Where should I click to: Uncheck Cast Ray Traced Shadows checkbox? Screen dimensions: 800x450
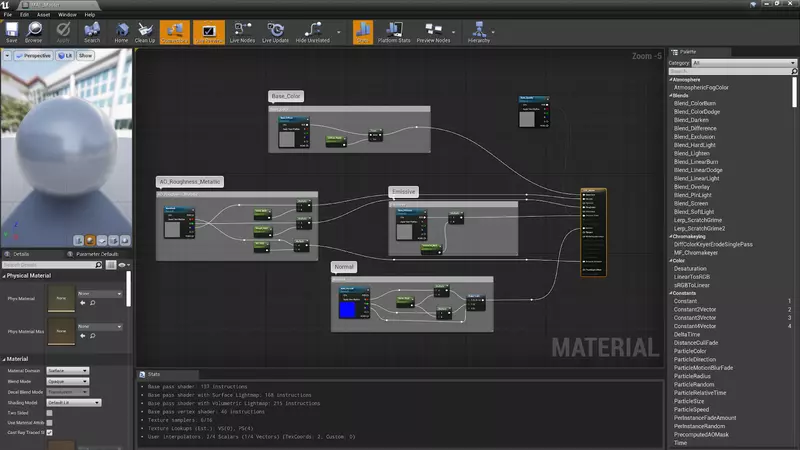pos(49,432)
